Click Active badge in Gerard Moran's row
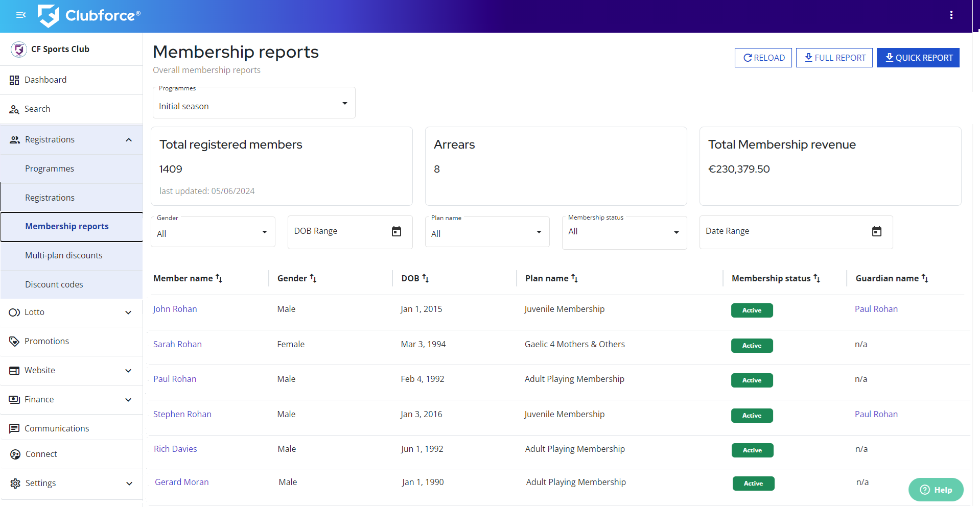980x507 pixels. [x=753, y=484]
